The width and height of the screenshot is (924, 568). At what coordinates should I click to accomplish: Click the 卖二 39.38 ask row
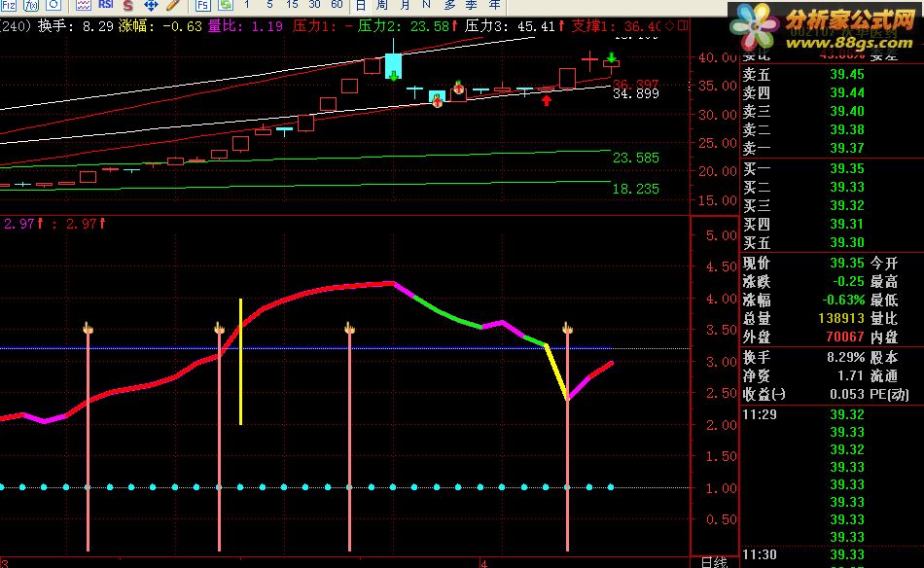coord(803,129)
